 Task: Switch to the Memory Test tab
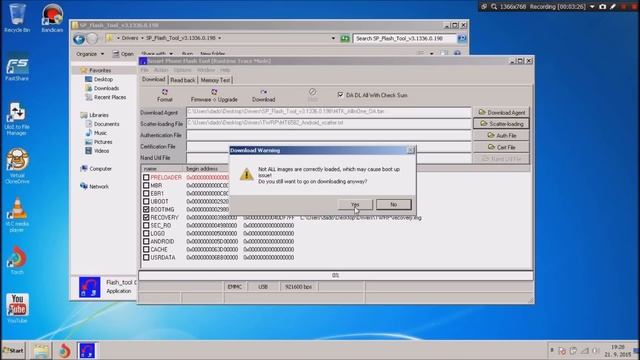click(215, 80)
